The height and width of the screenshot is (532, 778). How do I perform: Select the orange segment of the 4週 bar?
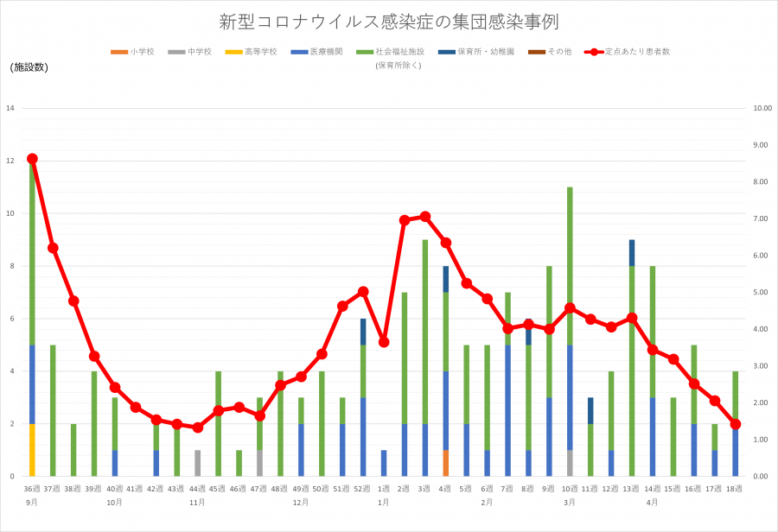click(445, 463)
